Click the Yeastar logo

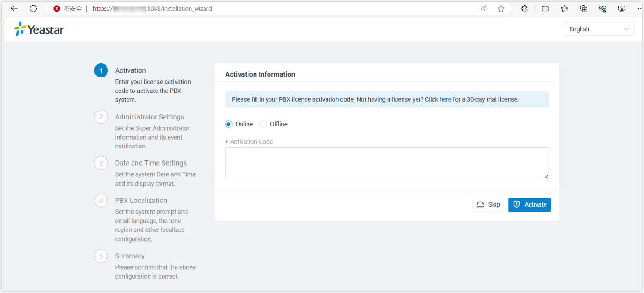(x=39, y=29)
